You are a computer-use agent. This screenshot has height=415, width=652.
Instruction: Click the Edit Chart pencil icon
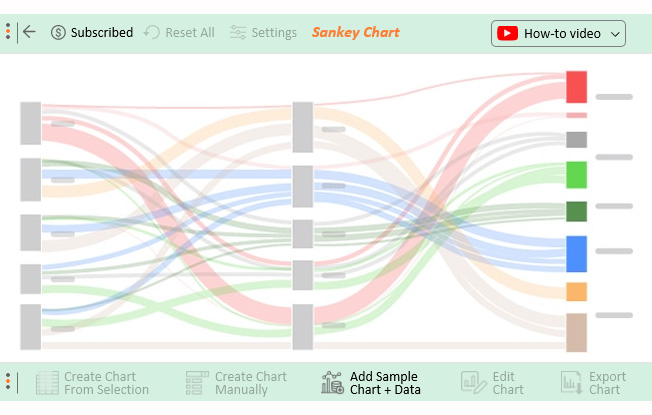tap(473, 383)
